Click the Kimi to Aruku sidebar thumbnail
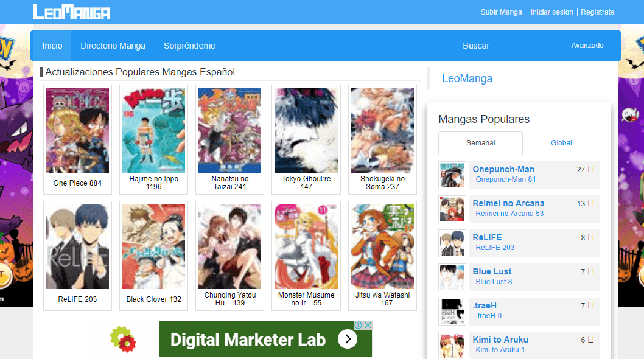This screenshot has width=644, height=359. pos(452,346)
